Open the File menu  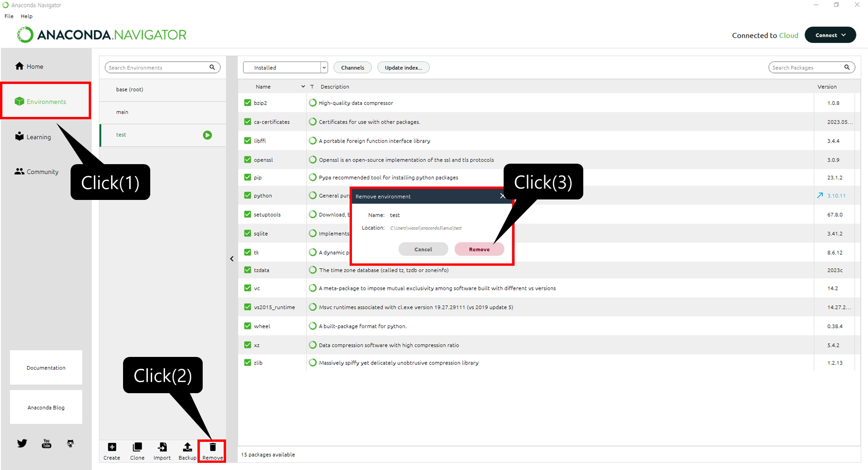(x=9, y=16)
